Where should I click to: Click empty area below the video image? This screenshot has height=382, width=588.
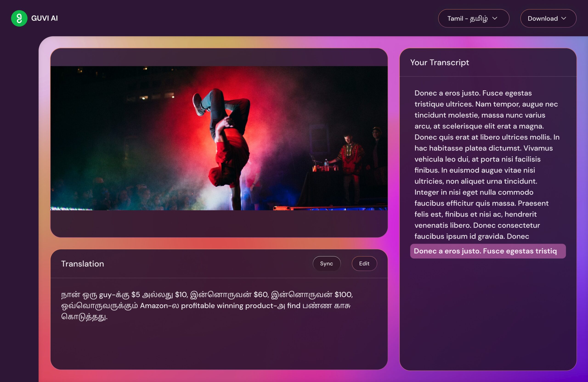click(x=219, y=223)
